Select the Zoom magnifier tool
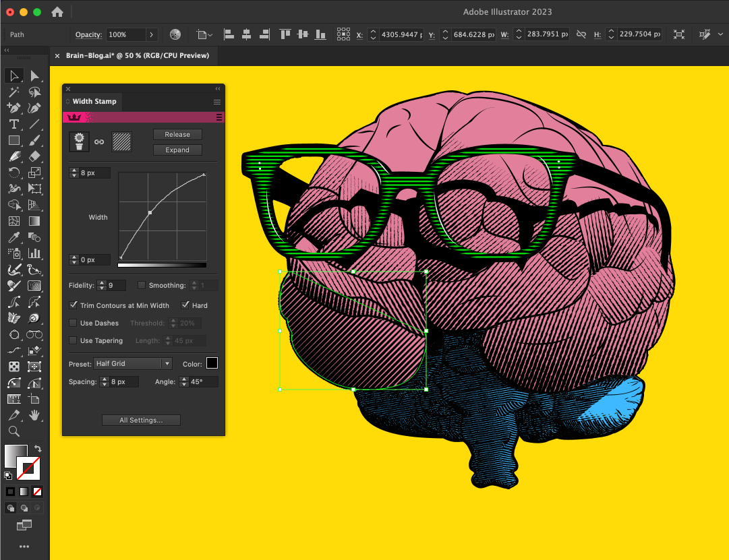This screenshot has height=560, width=729. coord(14,431)
